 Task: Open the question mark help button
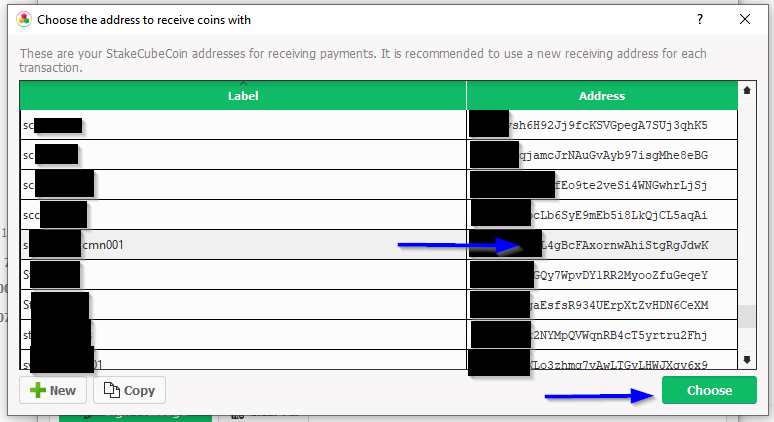[700, 20]
